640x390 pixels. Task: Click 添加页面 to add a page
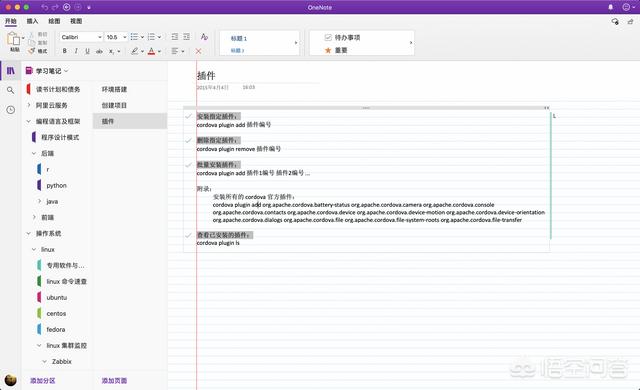(114, 381)
